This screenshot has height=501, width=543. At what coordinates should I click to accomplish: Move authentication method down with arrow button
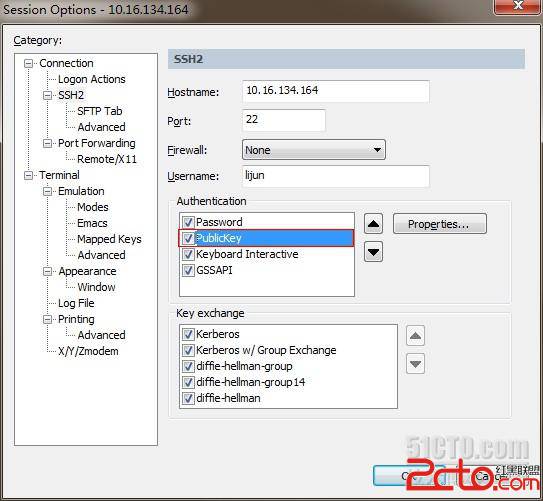pyautogui.click(x=373, y=252)
